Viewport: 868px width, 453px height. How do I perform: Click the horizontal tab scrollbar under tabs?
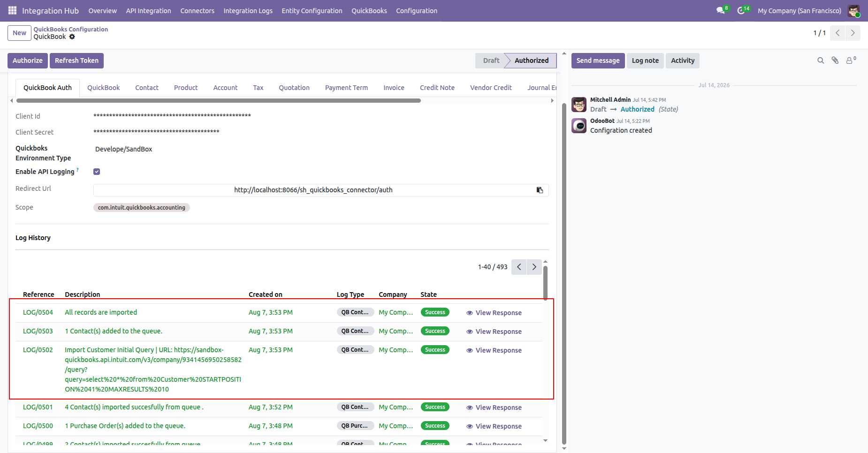[219, 100]
